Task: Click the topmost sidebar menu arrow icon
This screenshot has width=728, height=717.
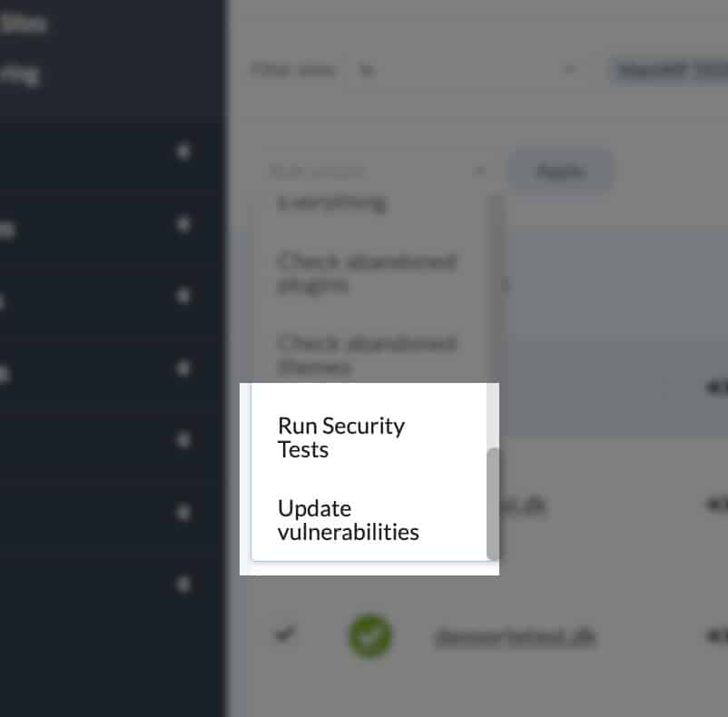Action: click(183, 152)
